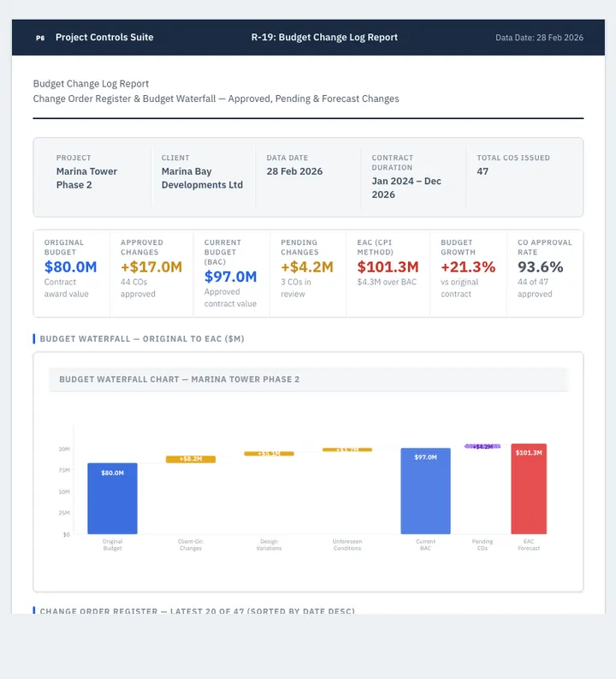Click the Change Order Register & Budget Waterfall subtitle
This screenshot has width=616, height=679.
(x=216, y=98)
